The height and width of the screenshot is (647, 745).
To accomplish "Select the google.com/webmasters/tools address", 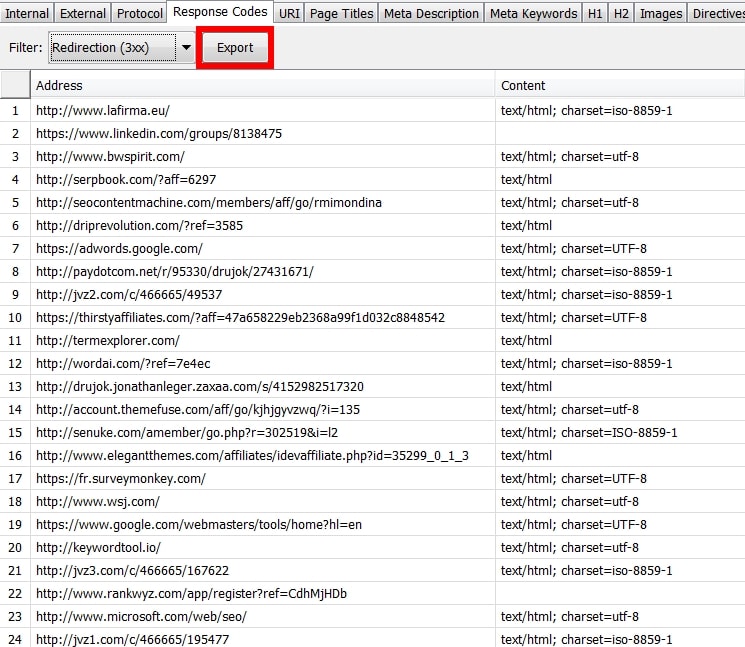I will (199, 525).
